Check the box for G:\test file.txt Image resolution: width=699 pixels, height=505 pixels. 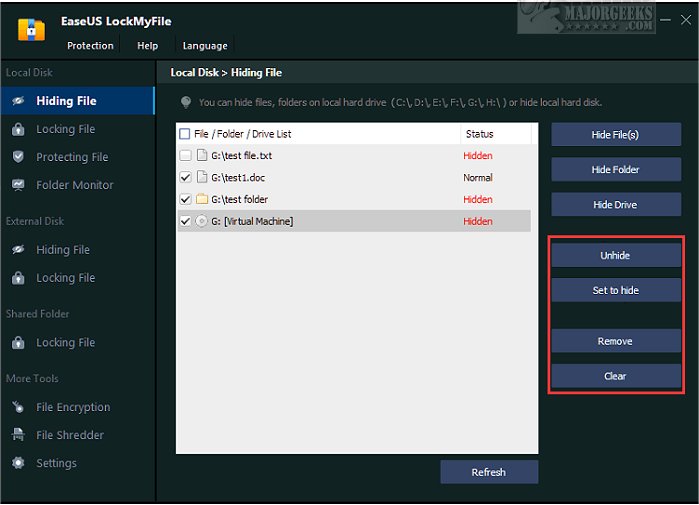185,155
